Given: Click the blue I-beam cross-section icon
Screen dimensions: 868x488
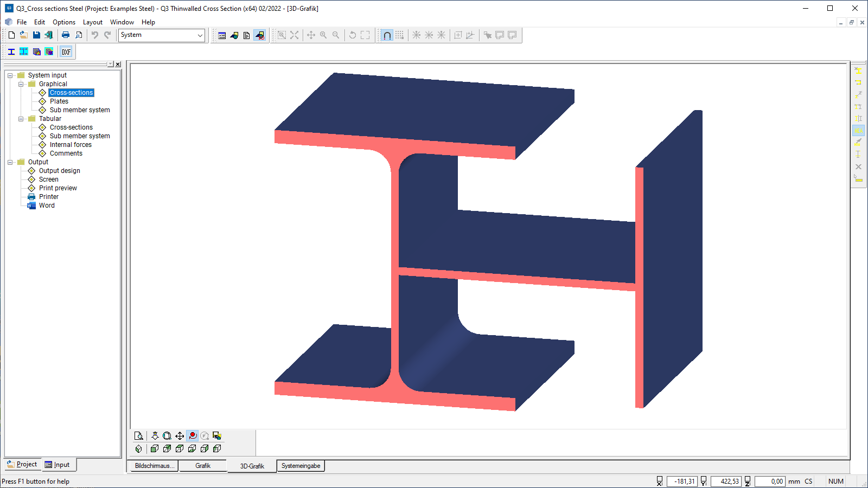Looking at the screenshot, I should click(x=11, y=52).
